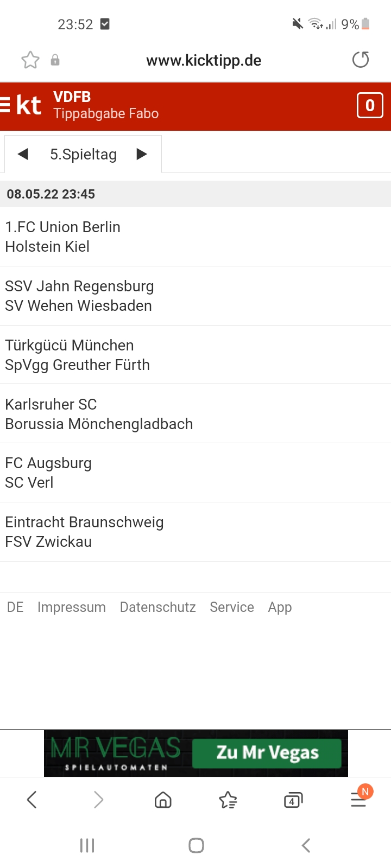Open Android recent apps button
The height and width of the screenshot is (868, 391).
tap(87, 845)
